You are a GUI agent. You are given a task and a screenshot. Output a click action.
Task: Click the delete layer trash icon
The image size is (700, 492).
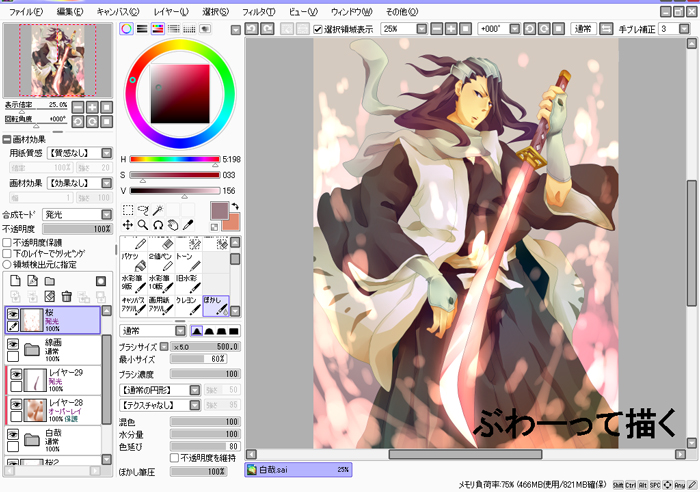(x=66, y=296)
